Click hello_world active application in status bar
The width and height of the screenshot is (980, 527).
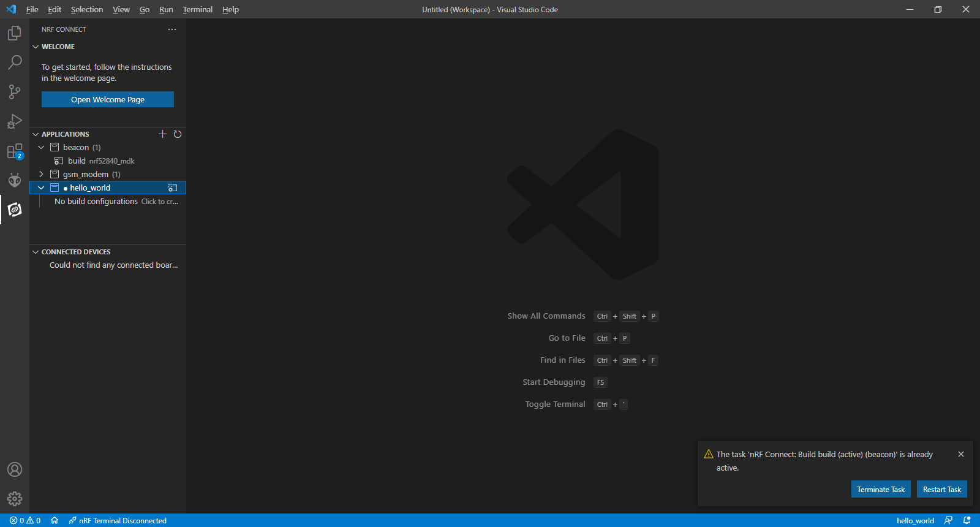click(x=915, y=521)
